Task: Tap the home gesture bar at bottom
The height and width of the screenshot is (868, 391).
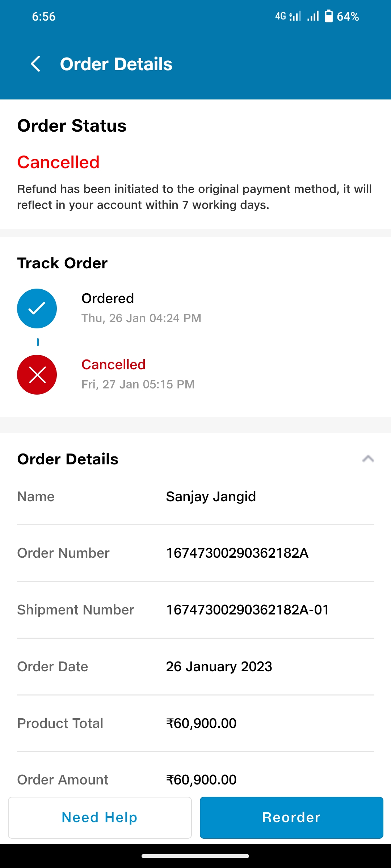Action: pyautogui.click(x=195, y=856)
